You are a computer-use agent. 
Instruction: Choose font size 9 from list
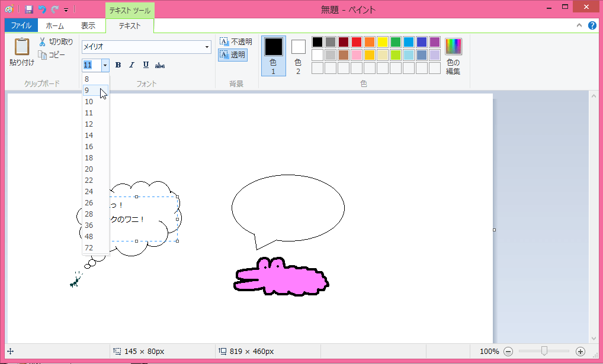[x=95, y=91]
